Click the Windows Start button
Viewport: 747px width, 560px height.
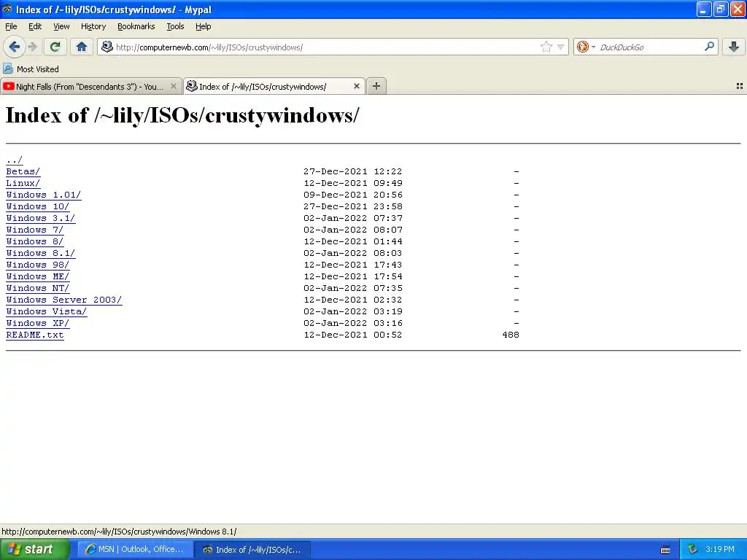tap(34, 550)
